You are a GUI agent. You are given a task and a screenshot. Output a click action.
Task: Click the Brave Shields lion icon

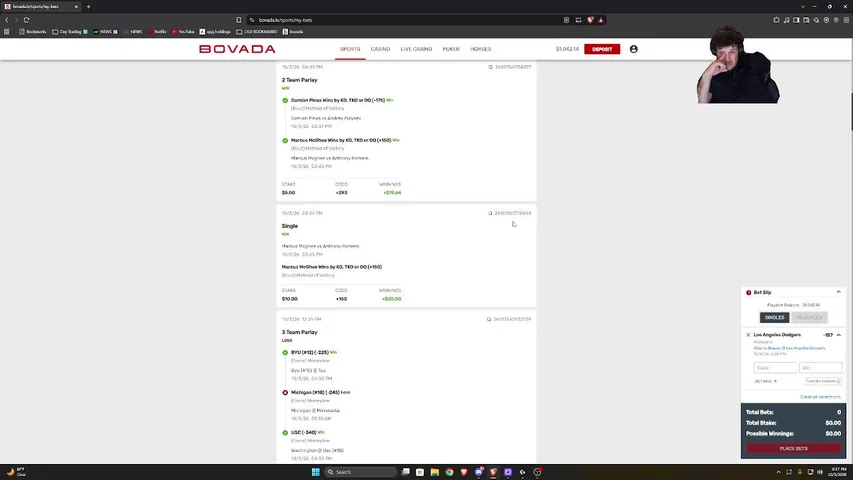pos(590,20)
